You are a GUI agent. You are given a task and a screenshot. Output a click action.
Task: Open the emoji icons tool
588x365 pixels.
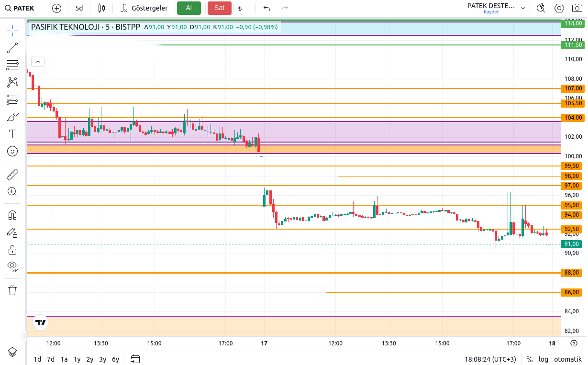point(12,151)
